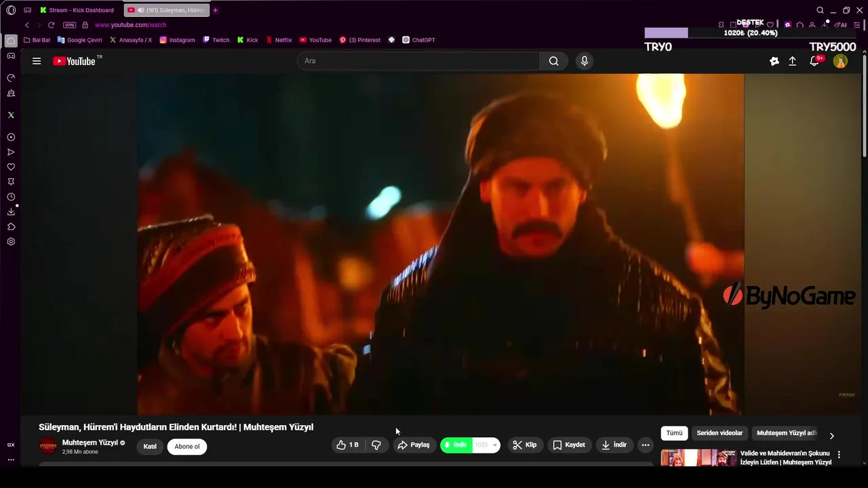This screenshot has width=868, height=488.
Task: Click the YouTube search field Ara
Action: 418,61
